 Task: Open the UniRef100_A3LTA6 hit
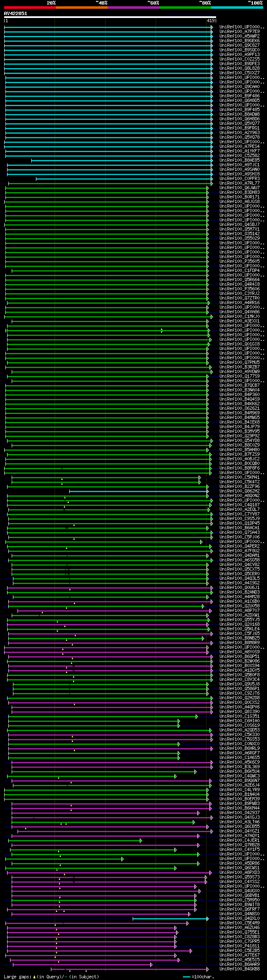tap(239, 822)
